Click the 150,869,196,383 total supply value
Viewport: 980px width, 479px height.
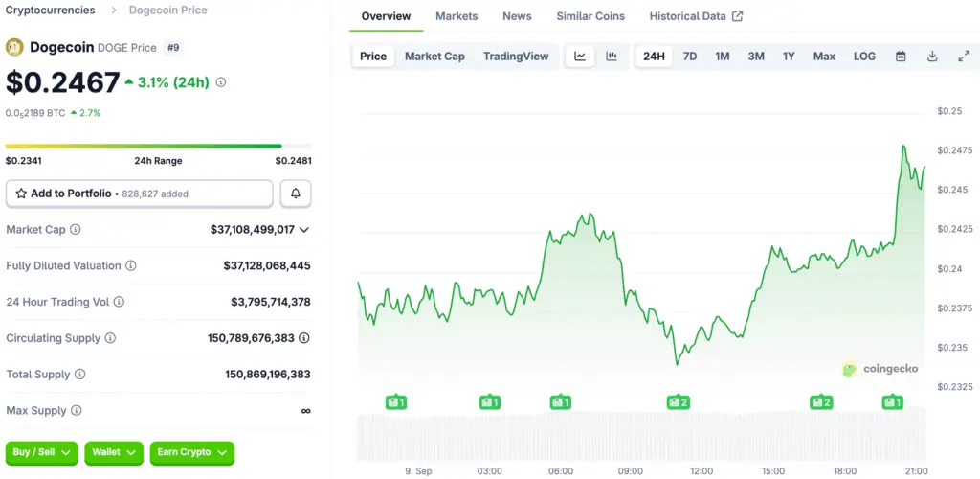point(268,375)
